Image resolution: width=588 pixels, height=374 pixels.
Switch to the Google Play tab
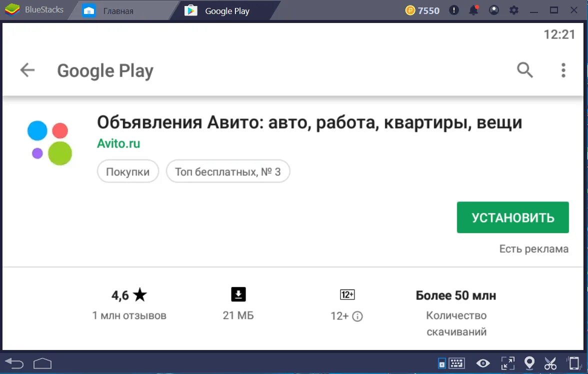tap(227, 11)
